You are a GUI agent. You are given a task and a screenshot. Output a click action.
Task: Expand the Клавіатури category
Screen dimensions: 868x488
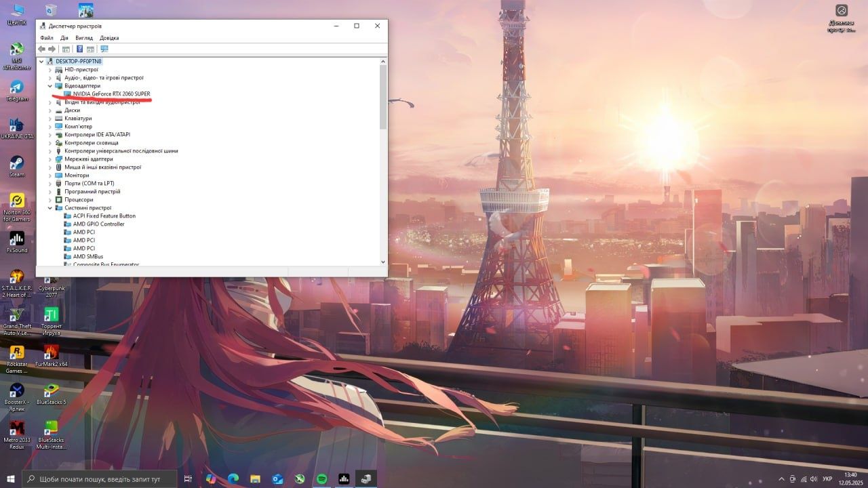50,119
